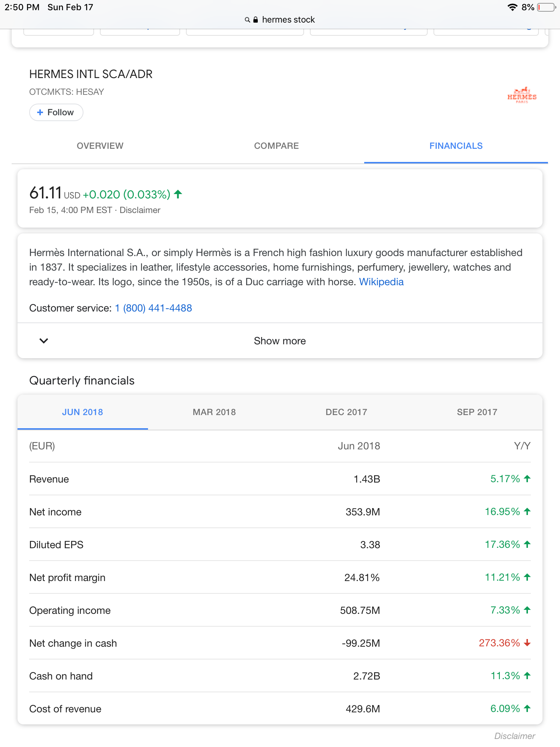This screenshot has width=560, height=747.
Task: Click the padlock icon in the address bar
Action: pos(256,20)
